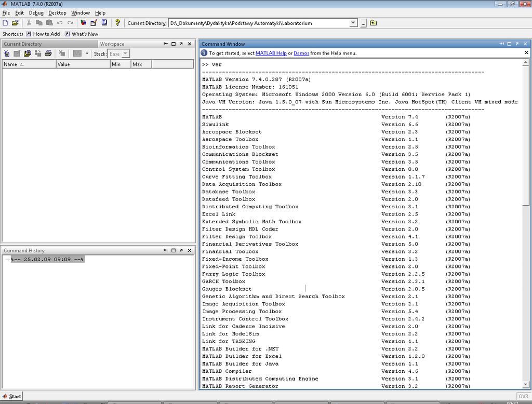The image size is (532, 404).
Task: Click the Simulink version line
Action: [336, 125]
